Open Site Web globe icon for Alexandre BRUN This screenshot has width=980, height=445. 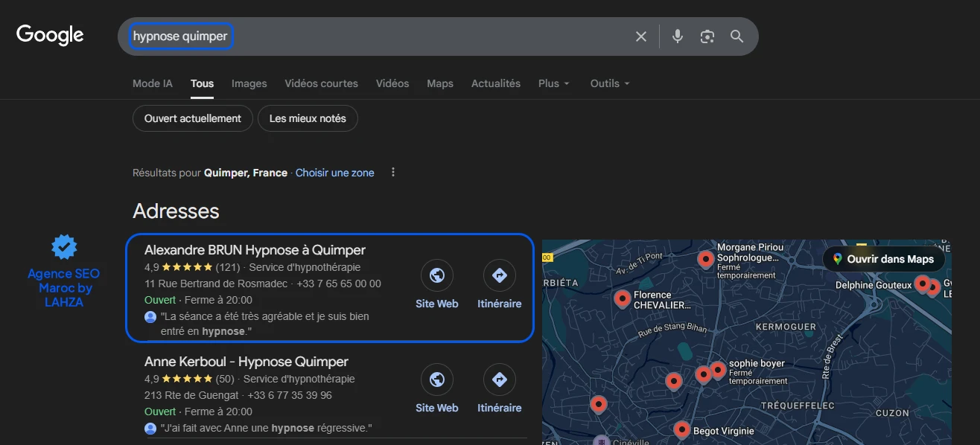(437, 275)
